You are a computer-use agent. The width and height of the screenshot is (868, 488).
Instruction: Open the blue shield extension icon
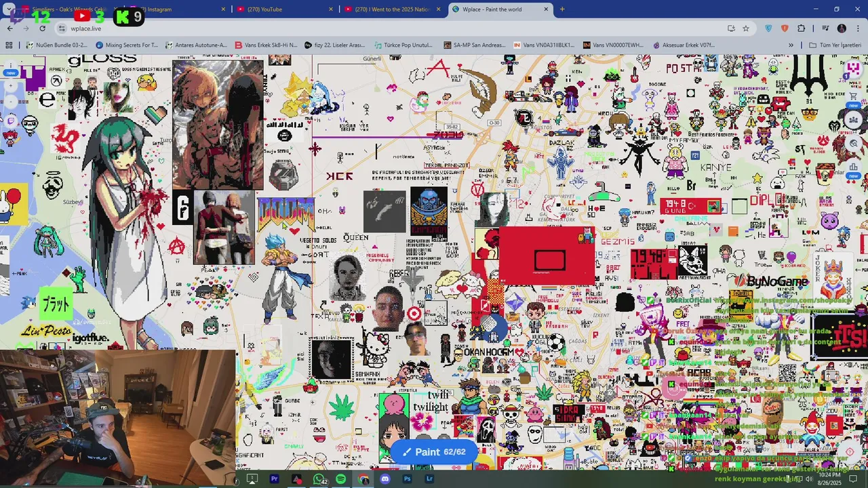point(768,28)
